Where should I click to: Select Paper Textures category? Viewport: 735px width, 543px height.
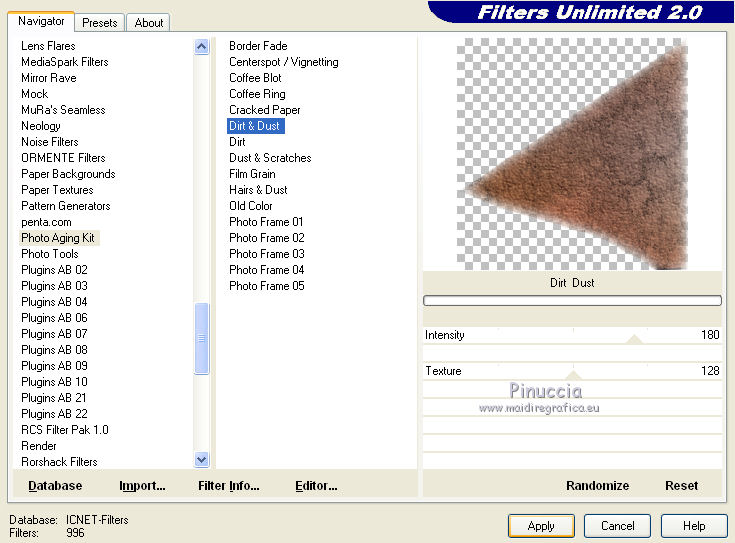click(57, 189)
